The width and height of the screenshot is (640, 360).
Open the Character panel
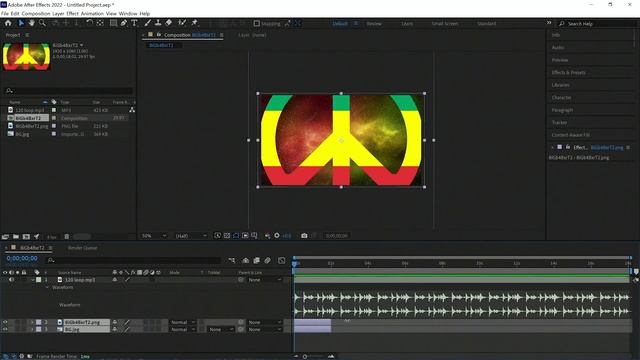(562, 98)
